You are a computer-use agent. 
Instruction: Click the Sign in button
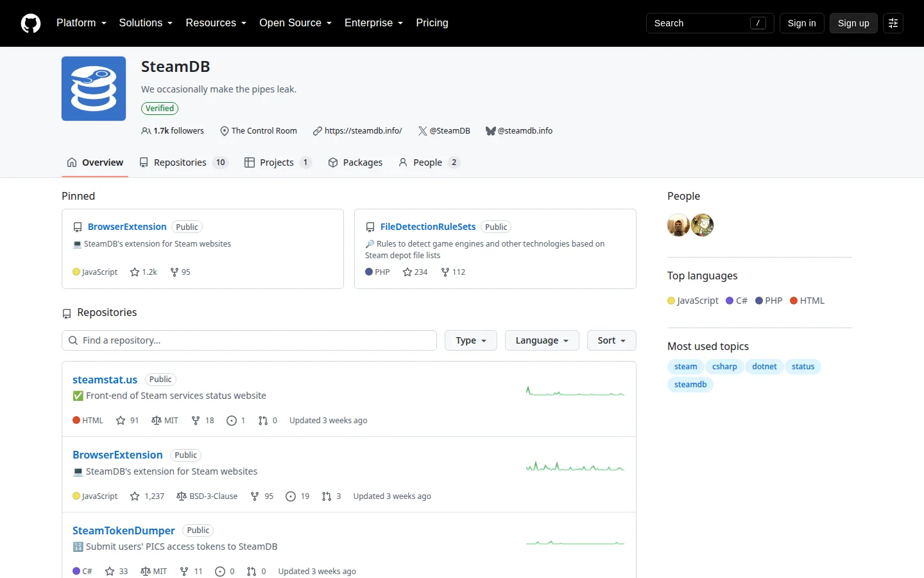802,23
